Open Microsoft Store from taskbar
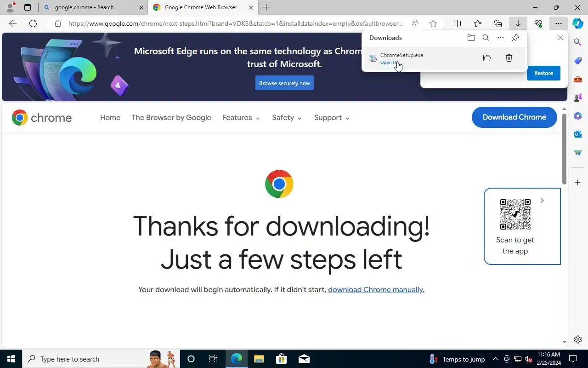This screenshot has width=588, height=368. point(281,359)
